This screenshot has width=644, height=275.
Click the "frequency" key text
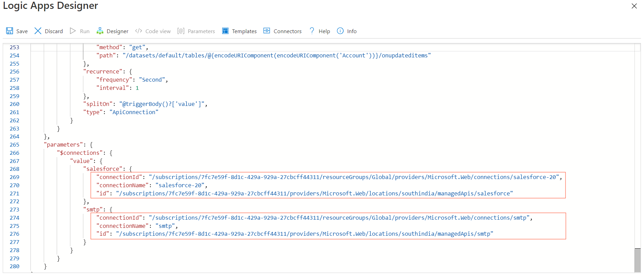pos(114,80)
